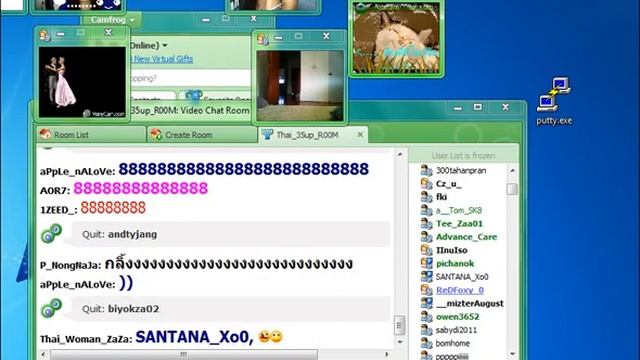Click user icon beside sabydi2011
This screenshot has width=640, height=360.
427,330
